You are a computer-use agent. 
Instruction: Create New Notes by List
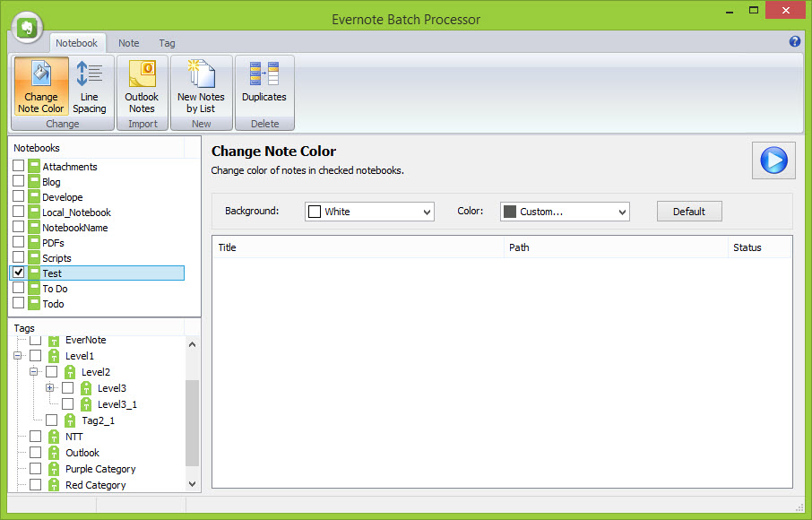coord(201,86)
